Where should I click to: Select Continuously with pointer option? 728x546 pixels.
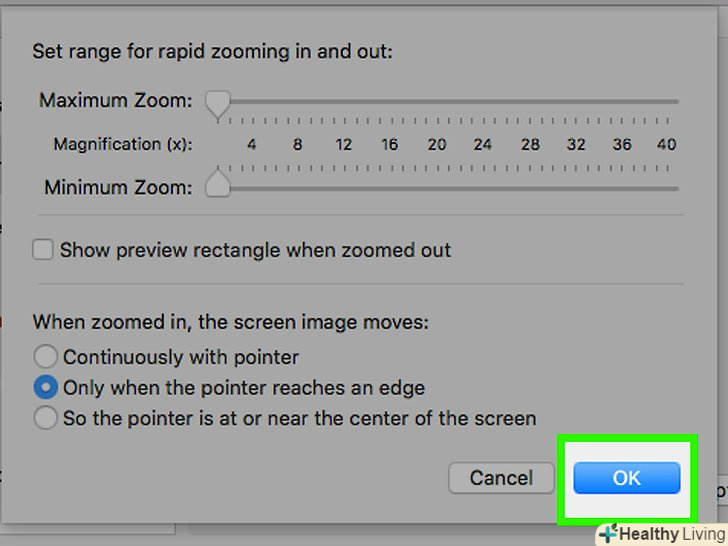46,356
